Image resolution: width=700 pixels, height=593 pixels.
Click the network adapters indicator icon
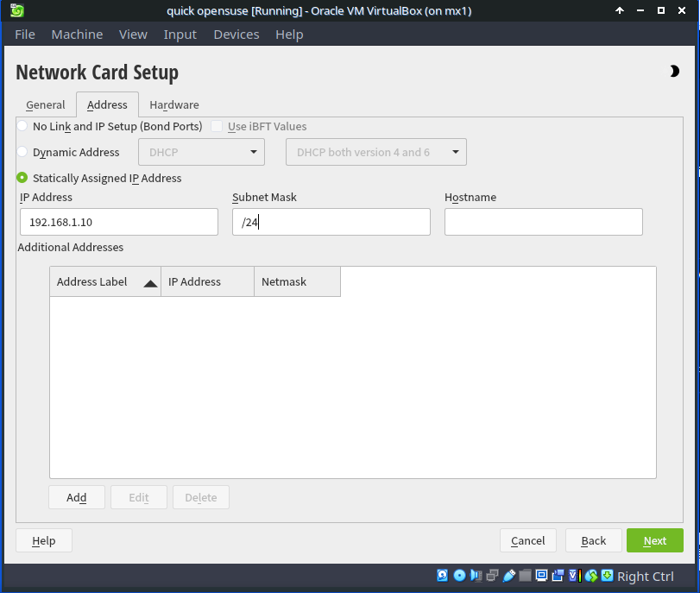coord(492,576)
